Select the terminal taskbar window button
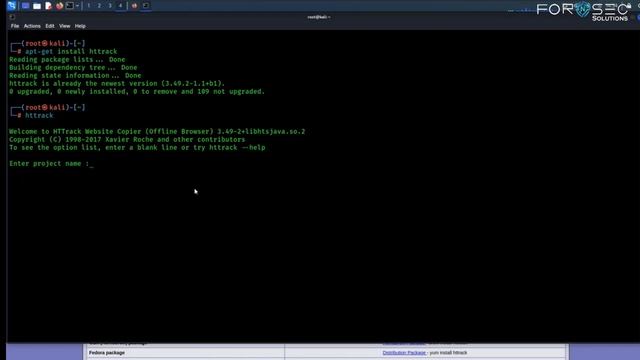Viewport: 640px width, 360px height. coord(146,6)
